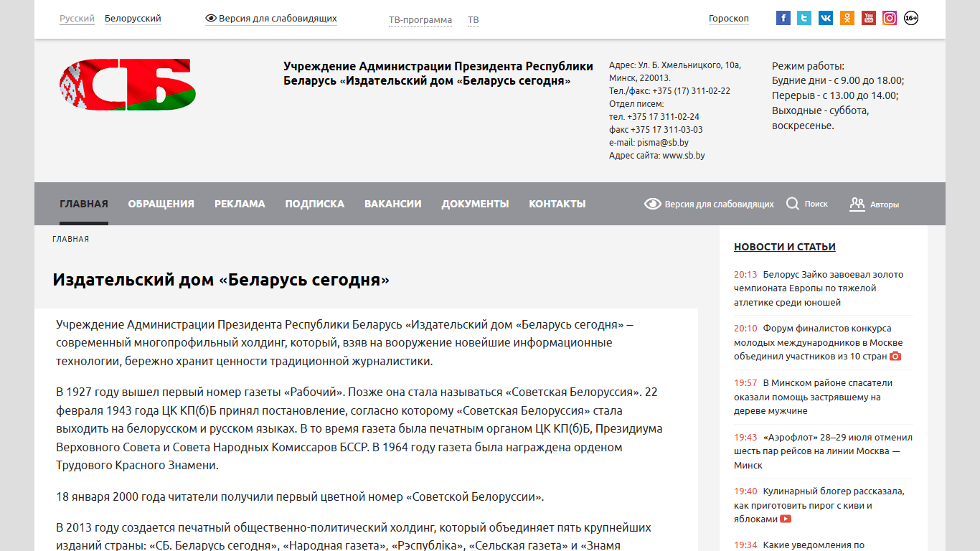980x551 pixels.
Task: Open the Facebook social icon
Action: click(783, 18)
